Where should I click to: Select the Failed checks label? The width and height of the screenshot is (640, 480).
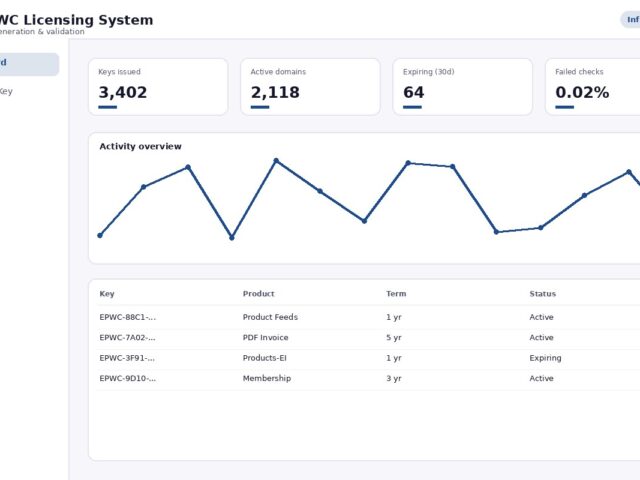tap(579, 71)
